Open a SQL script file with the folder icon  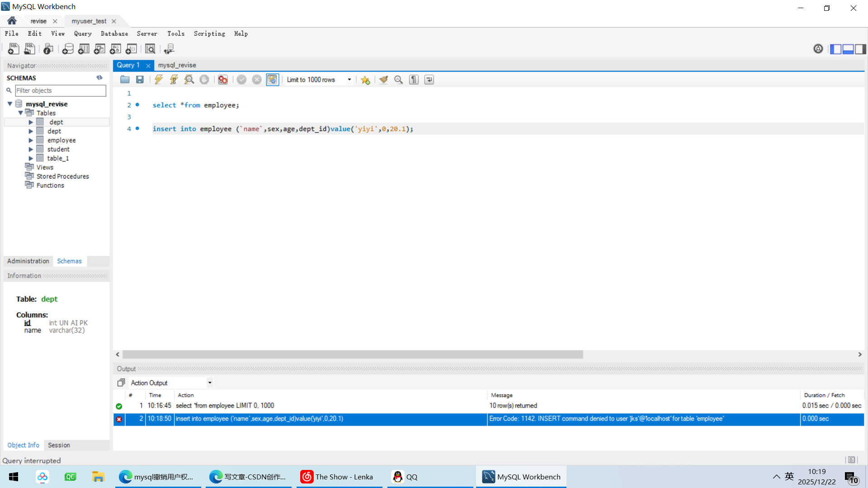click(x=125, y=80)
